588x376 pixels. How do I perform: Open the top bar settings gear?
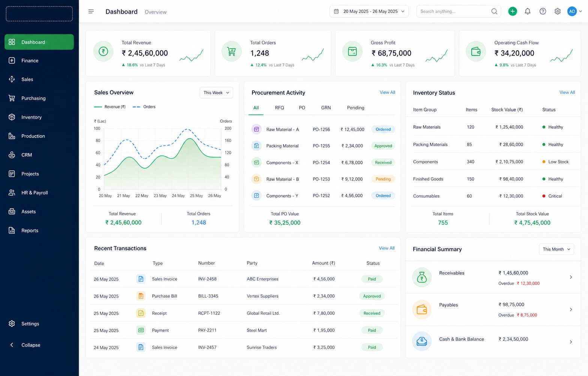click(558, 11)
